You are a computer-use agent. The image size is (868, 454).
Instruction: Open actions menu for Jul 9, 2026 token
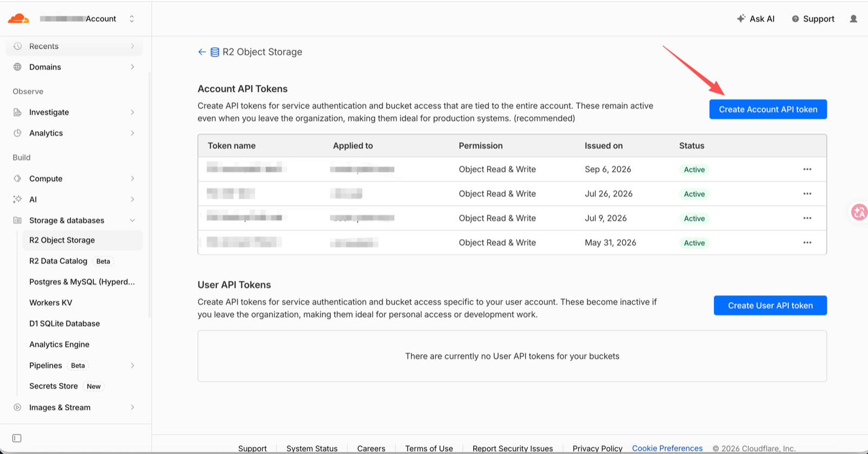coord(807,218)
